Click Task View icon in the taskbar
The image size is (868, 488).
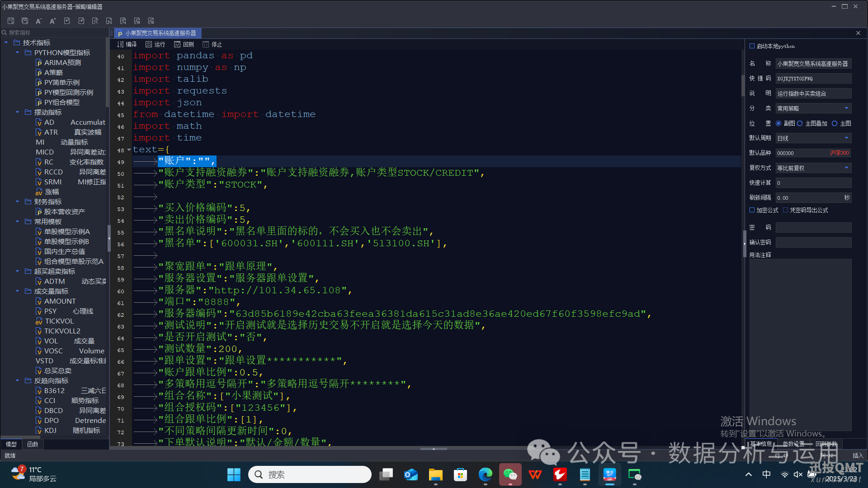click(x=386, y=474)
